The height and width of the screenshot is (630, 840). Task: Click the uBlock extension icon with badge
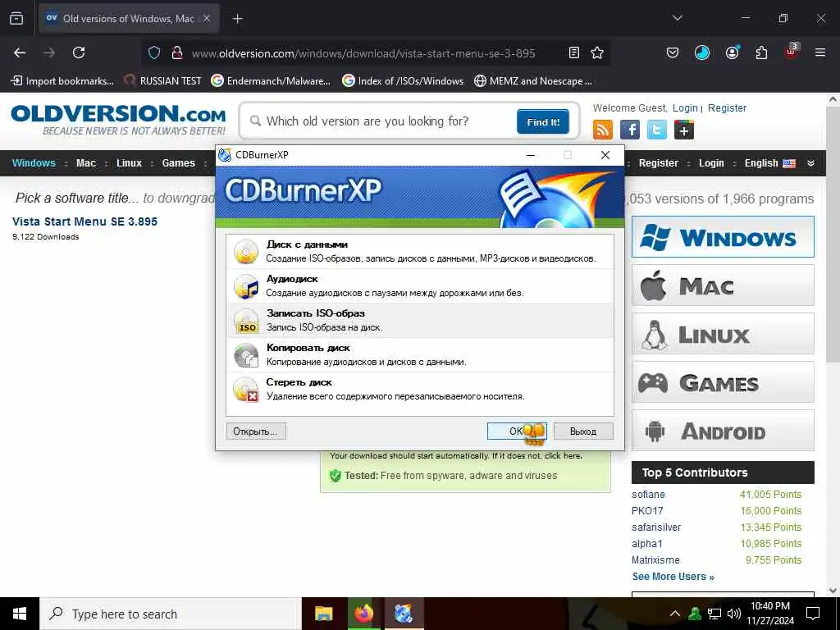pyautogui.click(x=792, y=52)
